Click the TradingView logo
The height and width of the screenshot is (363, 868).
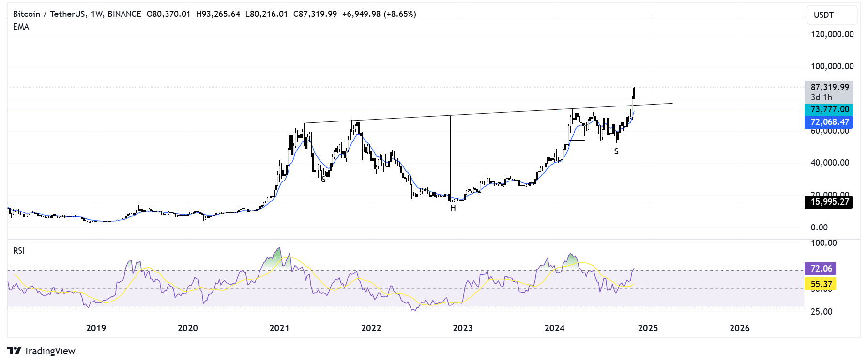point(42,351)
